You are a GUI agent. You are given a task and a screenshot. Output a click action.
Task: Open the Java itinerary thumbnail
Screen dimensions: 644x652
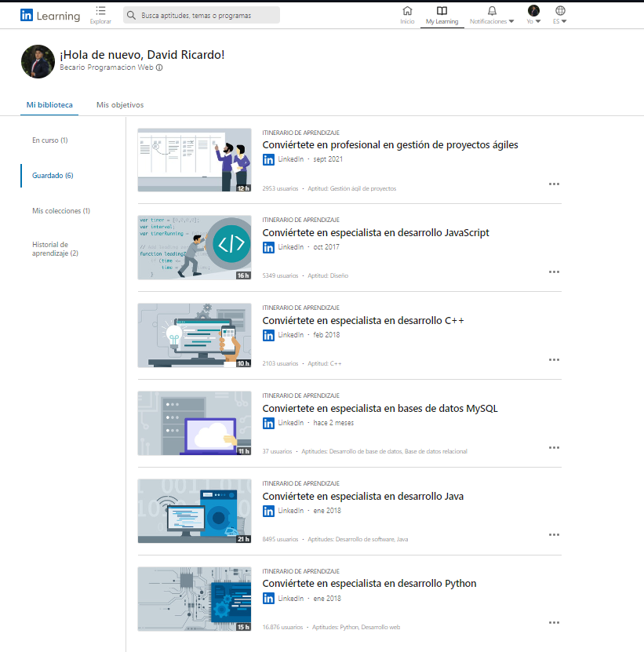coord(195,511)
